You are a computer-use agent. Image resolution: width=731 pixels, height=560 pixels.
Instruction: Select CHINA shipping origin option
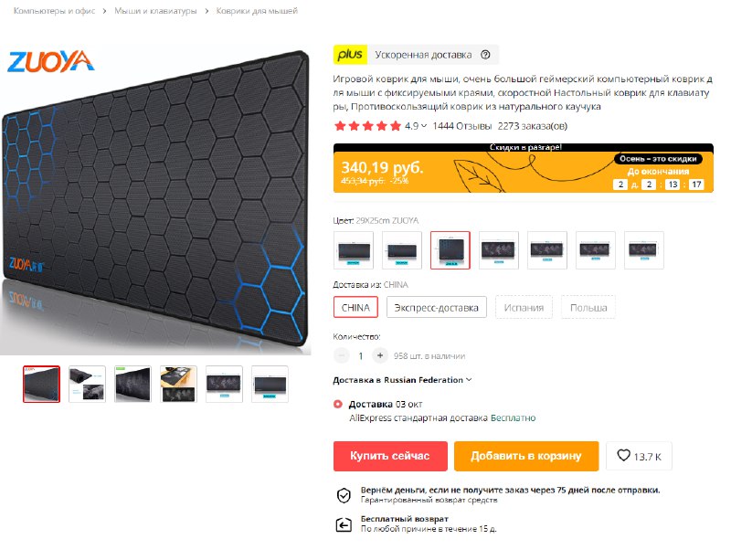[355, 308]
